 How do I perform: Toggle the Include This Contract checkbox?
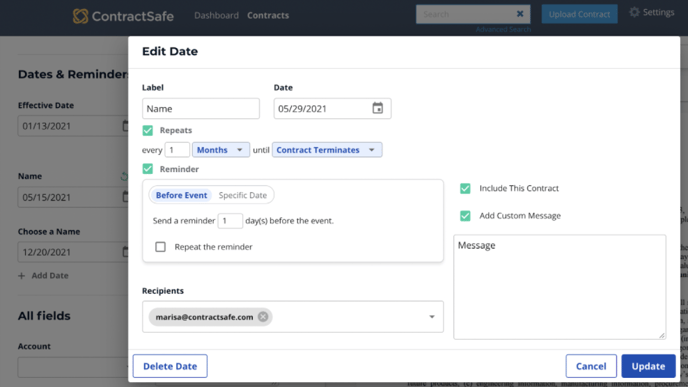coord(465,188)
